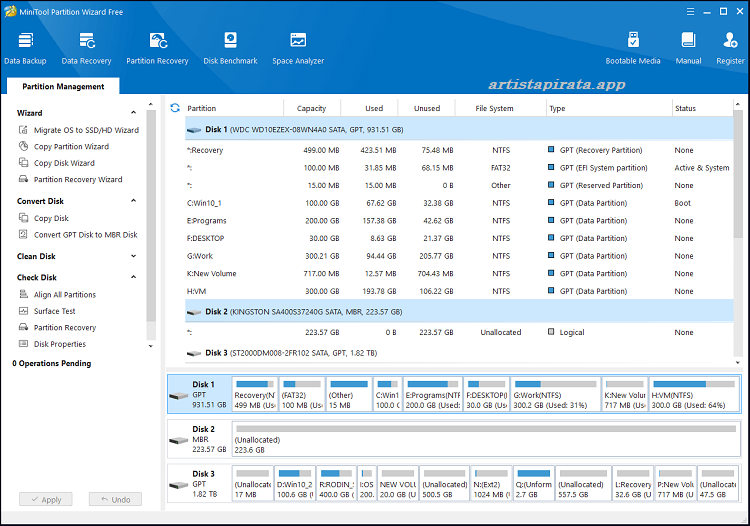Click the Register icon
Viewport: 750px width, 526px height.
point(730,48)
